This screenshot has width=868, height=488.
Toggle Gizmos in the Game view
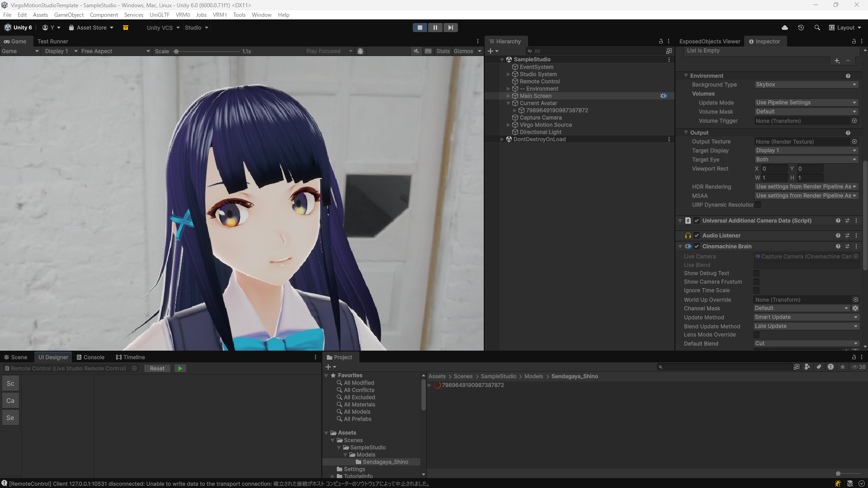pos(463,51)
